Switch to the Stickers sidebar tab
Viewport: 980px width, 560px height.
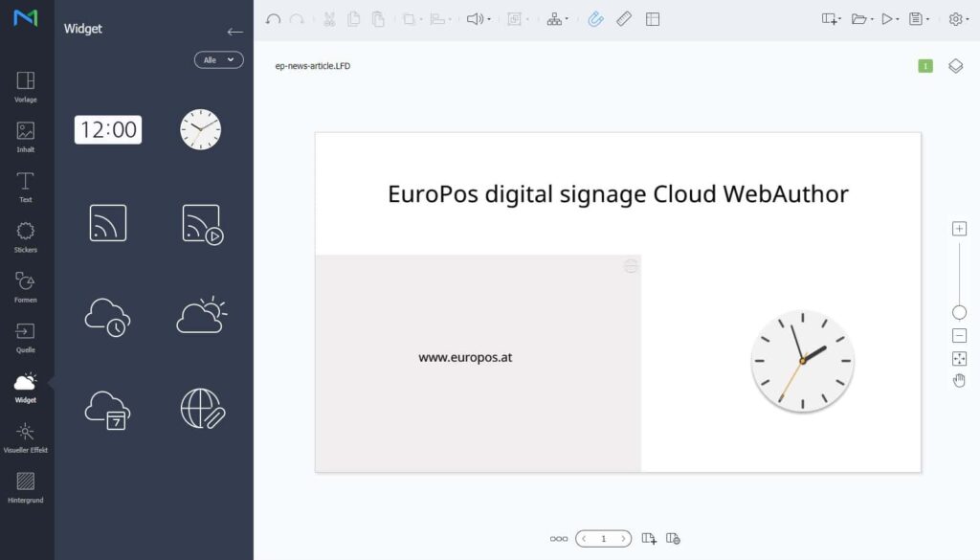tap(26, 236)
